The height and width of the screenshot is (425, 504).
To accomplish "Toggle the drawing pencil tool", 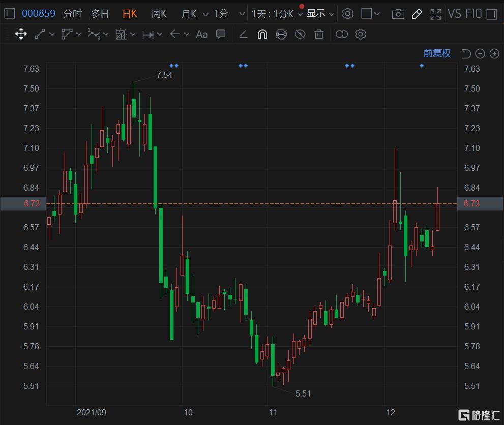I will point(417,14).
